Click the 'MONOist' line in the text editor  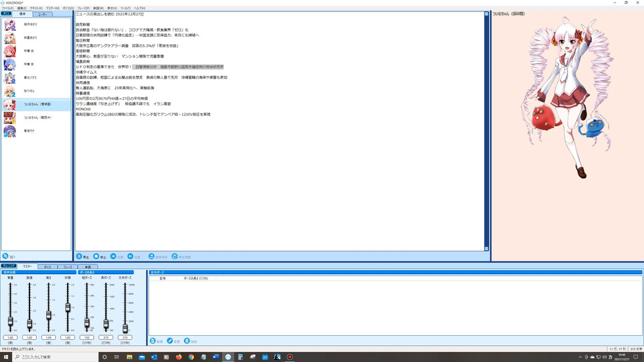click(x=83, y=109)
